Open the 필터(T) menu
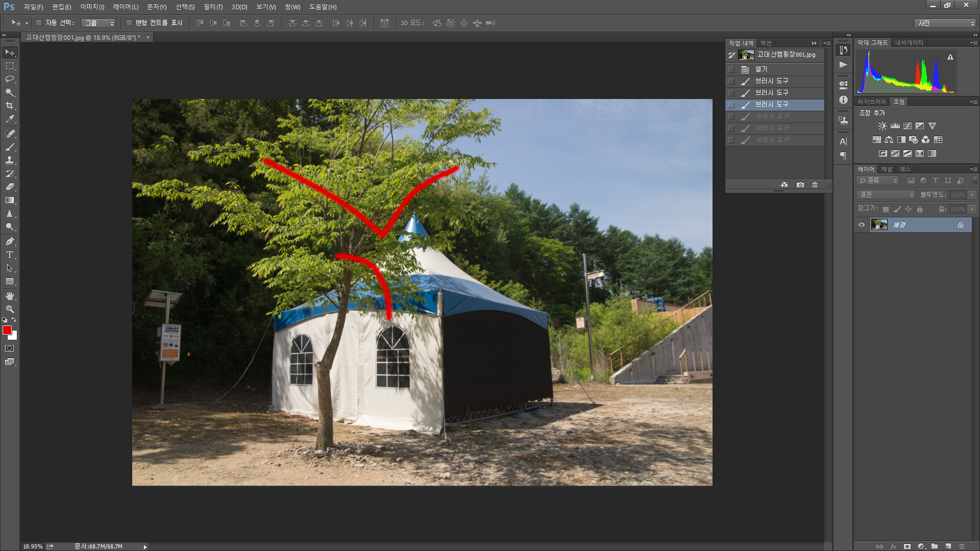The height and width of the screenshot is (551, 980). (x=213, y=7)
